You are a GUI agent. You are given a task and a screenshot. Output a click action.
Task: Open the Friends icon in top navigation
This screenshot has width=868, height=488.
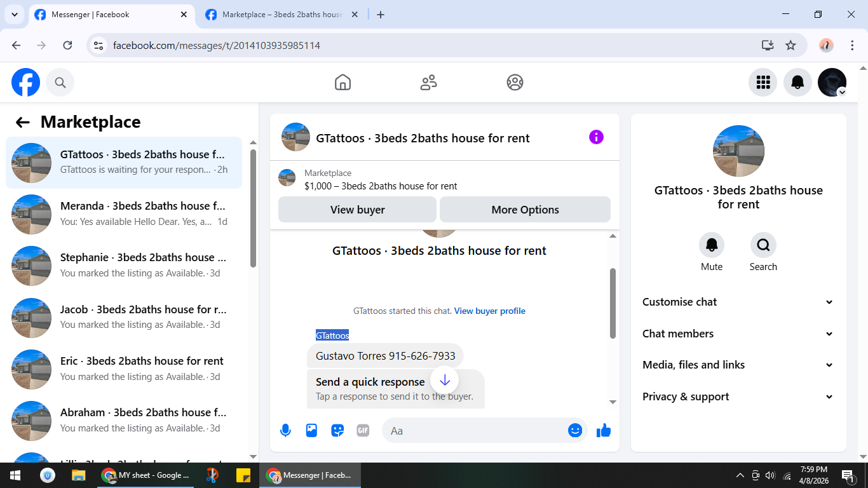click(x=429, y=83)
